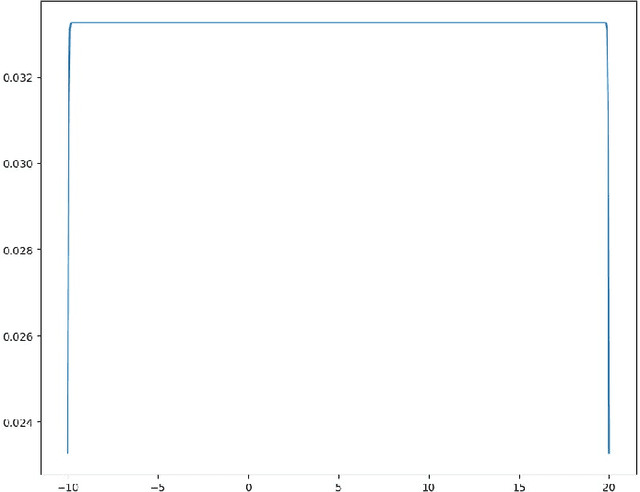The height and width of the screenshot is (492, 640).
Task: Click the bottom-left endpoint of the blue line
Action: pyautogui.click(x=67, y=453)
